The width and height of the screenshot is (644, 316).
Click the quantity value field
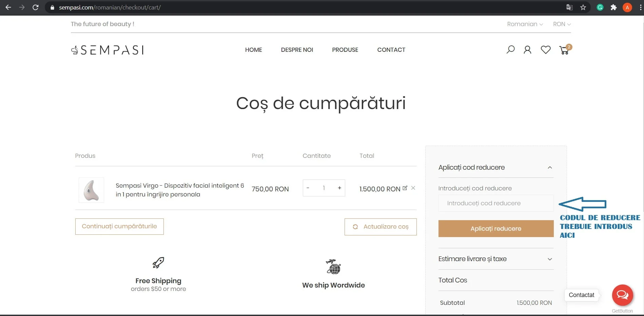pos(324,188)
